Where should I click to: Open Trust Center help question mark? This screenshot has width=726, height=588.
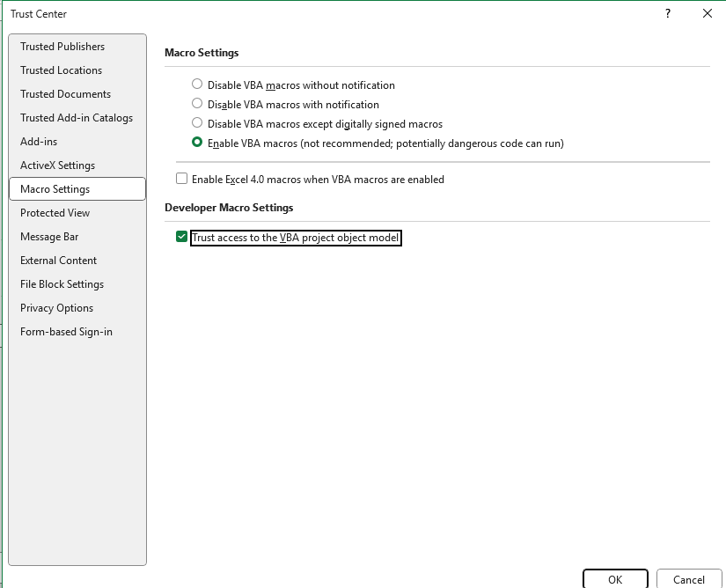668,13
